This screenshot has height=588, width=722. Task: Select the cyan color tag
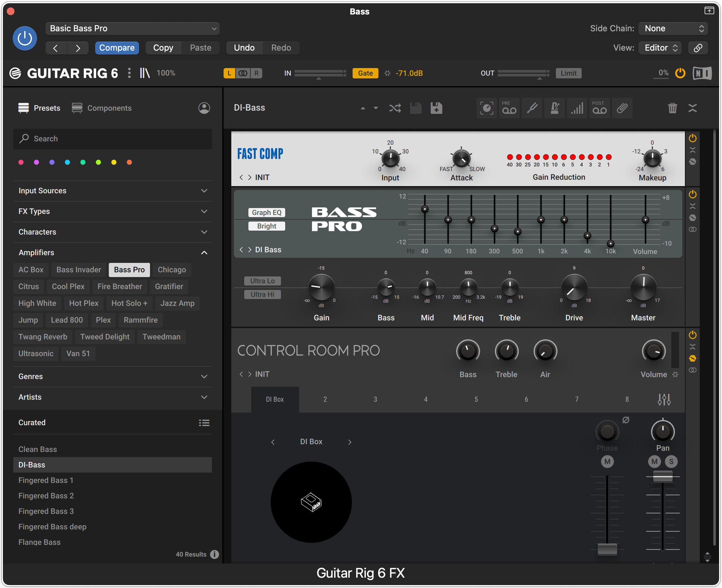click(x=67, y=162)
